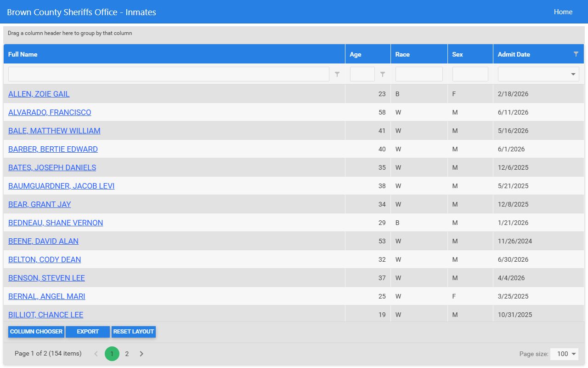
Task: Click the Reset Layout button
Action: 134,332
